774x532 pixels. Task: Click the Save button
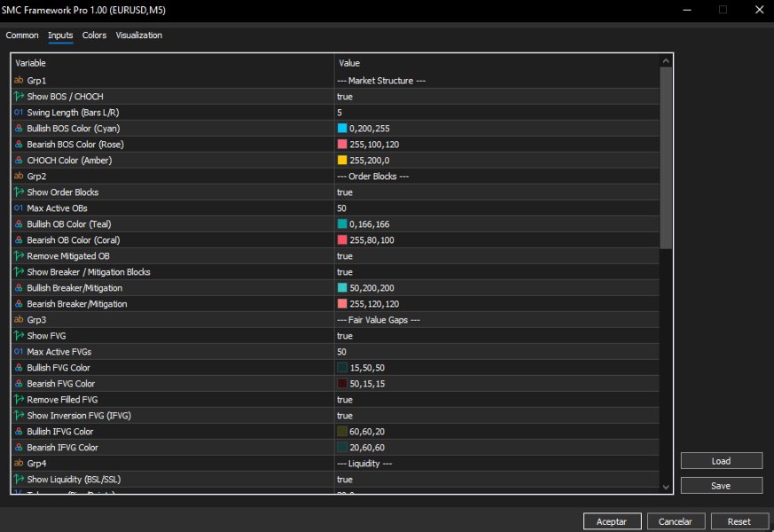[721, 486]
